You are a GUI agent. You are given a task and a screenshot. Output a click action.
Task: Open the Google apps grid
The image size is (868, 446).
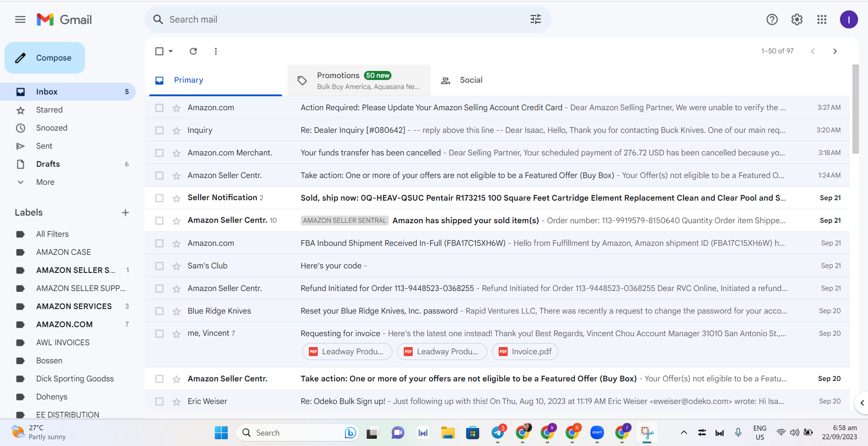(821, 19)
